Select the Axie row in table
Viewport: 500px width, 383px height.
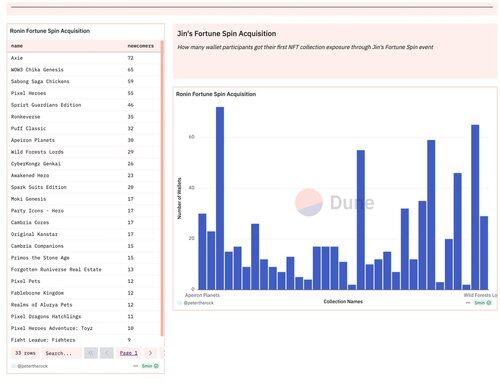point(85,58)
